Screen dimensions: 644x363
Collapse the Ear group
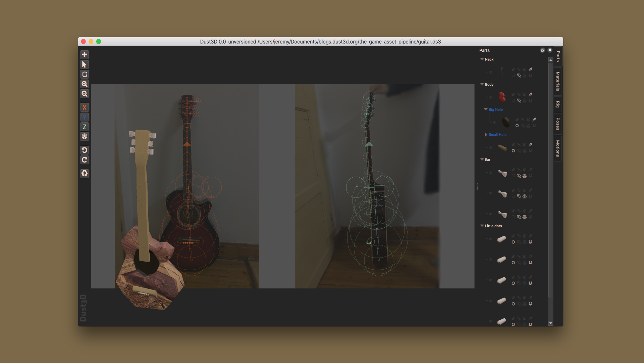click(x=482, y=160)
